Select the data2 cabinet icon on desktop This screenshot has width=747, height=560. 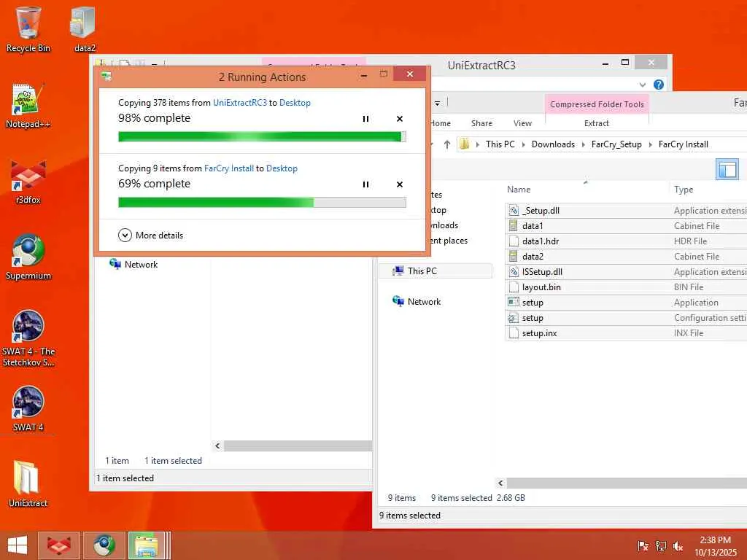pos(84,29)
